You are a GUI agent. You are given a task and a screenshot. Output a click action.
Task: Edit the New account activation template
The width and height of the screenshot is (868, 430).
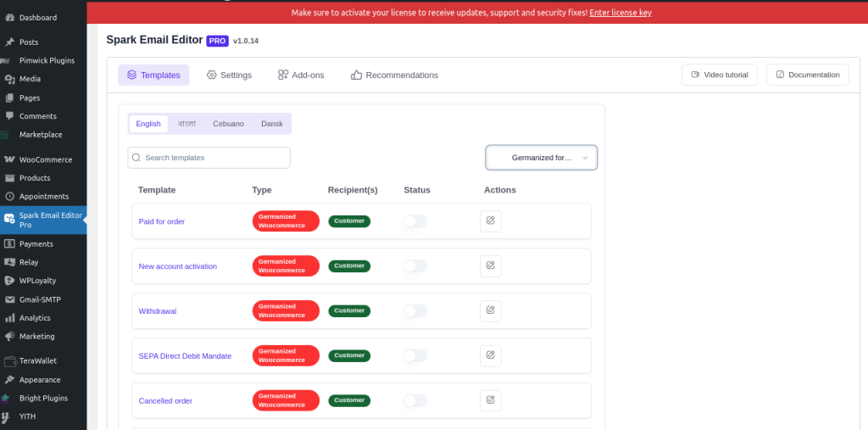click(491, 266)
